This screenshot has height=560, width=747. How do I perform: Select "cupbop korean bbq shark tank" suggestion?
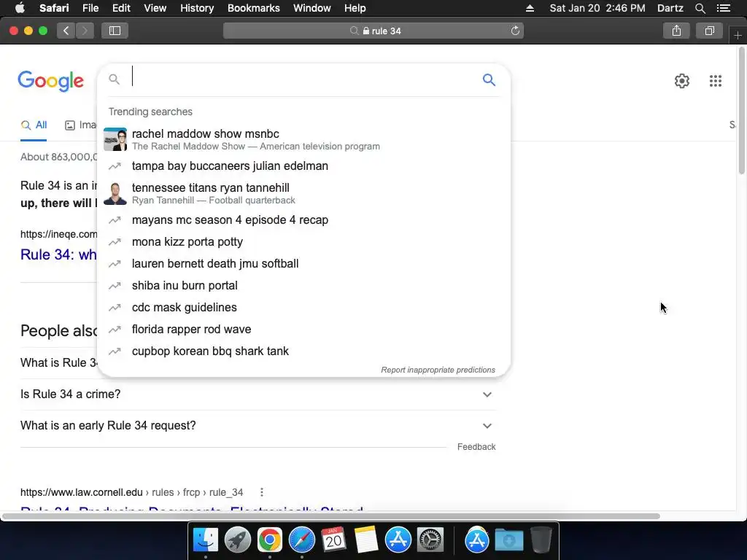point(303,351)
